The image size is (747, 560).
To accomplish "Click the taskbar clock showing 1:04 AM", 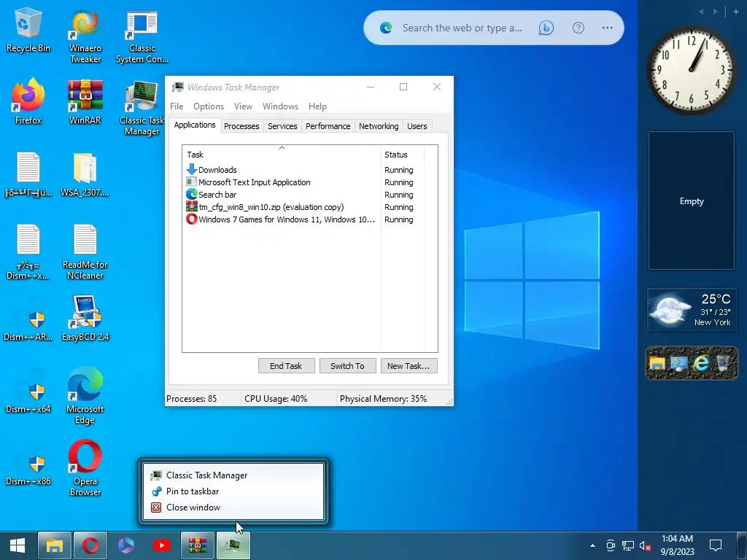I will point(677,545).
